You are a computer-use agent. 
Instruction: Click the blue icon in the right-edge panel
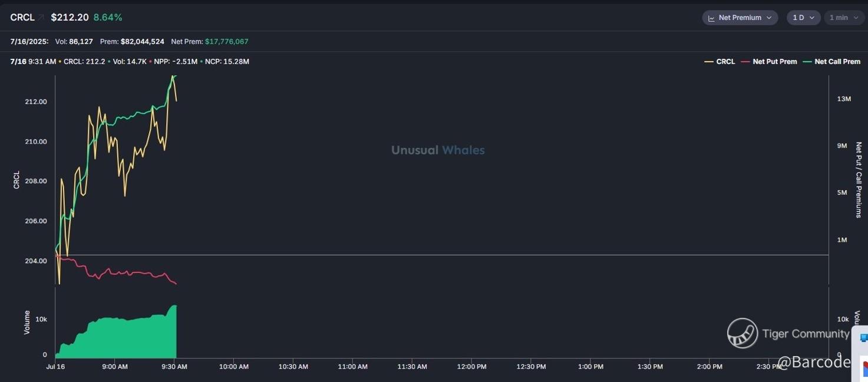point(864,338)
